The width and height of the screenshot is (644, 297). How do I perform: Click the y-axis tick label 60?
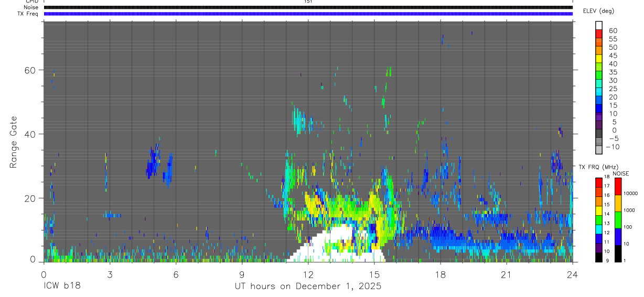pos(30,70)
